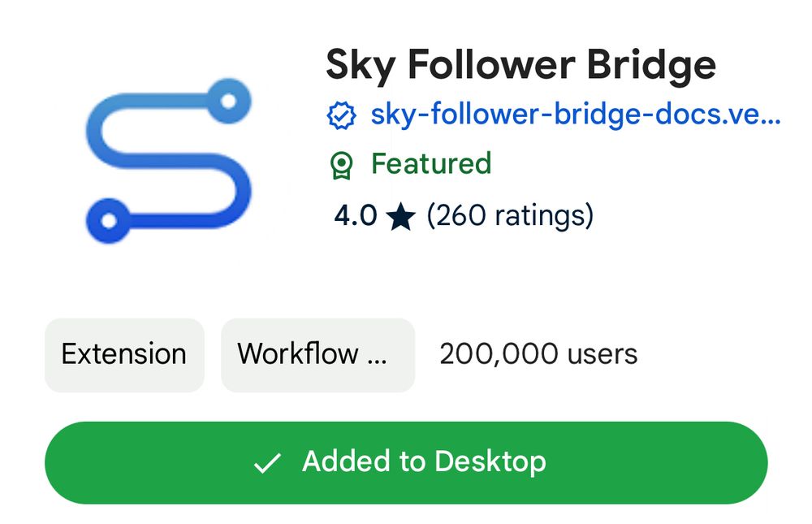
Task: Click the green Featured award badge icon
Action: (342, 165)
